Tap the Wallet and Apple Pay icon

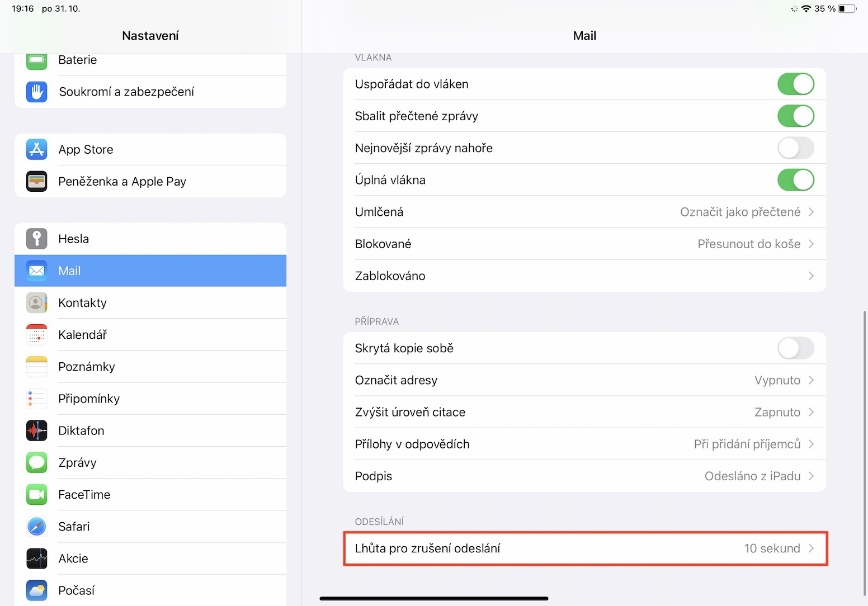tap(37, 181)
